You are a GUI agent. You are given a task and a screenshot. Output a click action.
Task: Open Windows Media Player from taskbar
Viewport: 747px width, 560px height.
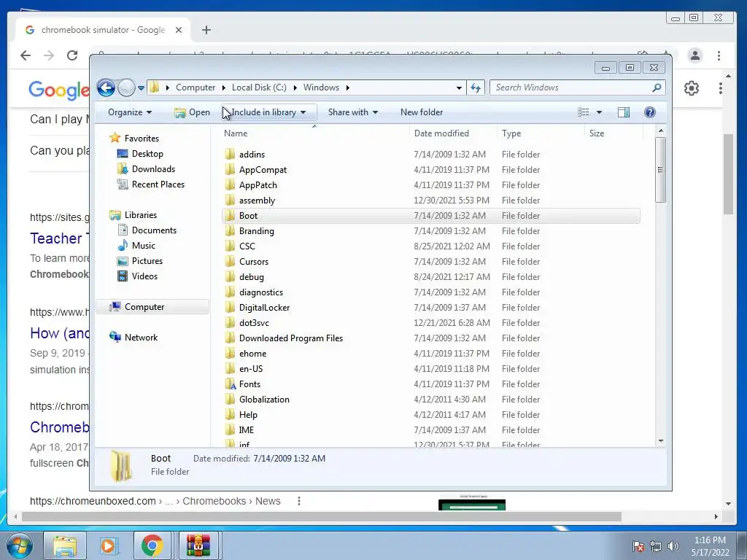[x=108, y=545]
